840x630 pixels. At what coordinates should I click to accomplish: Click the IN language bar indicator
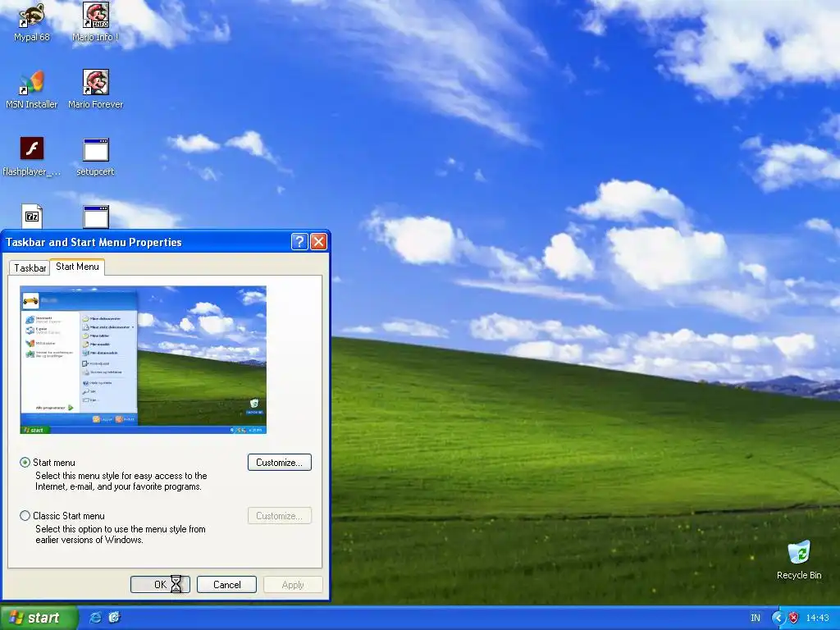click(756, 618)
